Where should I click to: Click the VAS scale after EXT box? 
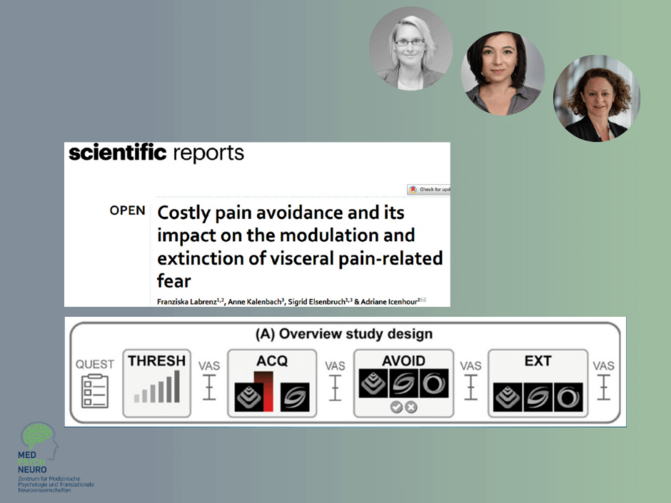pyautogui.click(x=603, y=388)
